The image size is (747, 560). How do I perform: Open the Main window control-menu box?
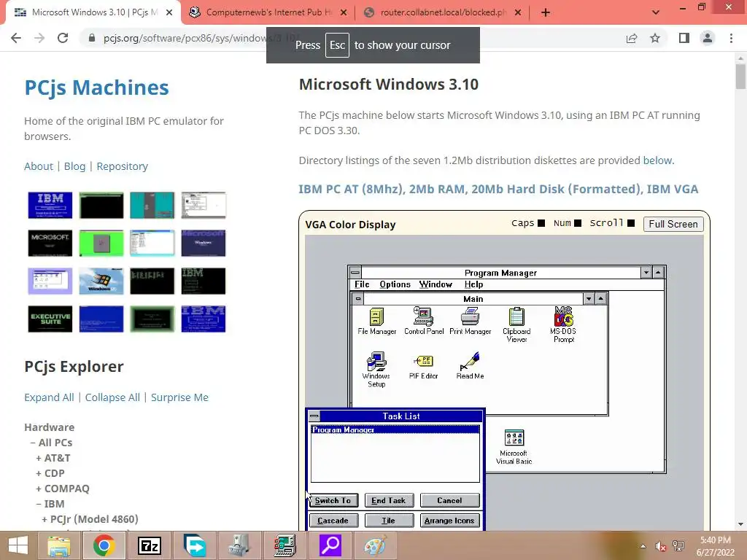[357, 299]
